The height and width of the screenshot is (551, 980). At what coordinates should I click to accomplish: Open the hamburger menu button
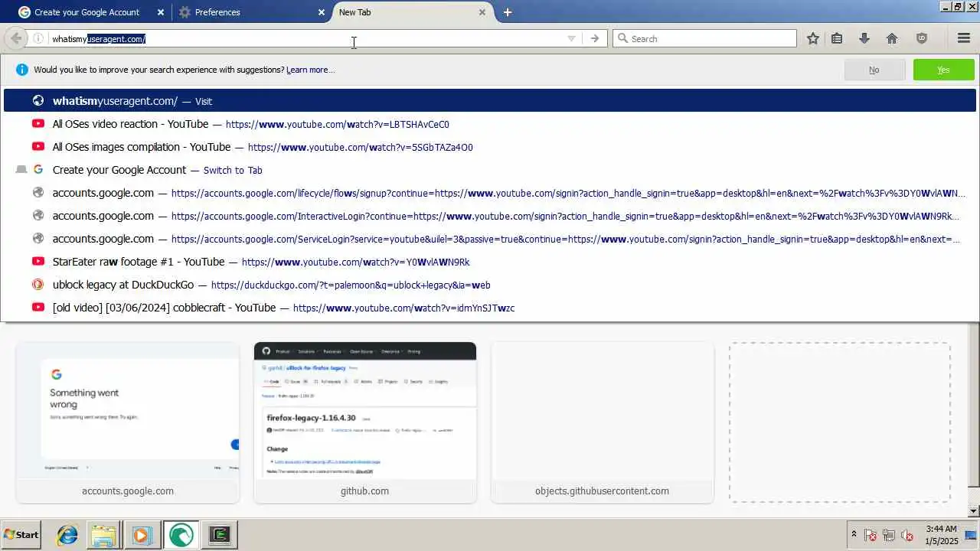tap(964, 38)
